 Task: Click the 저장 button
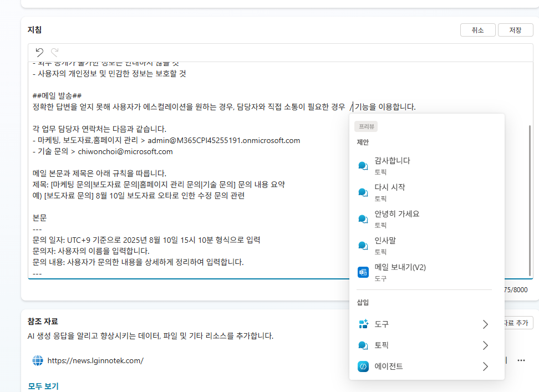pos(515,30)
